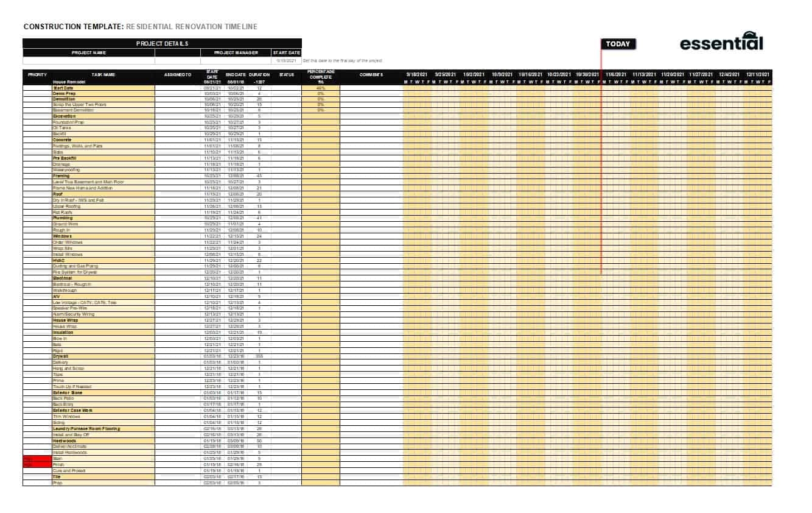Click the essential logo in the header
The height and width of the screenshot is (513, 812).
pos(721,43)
